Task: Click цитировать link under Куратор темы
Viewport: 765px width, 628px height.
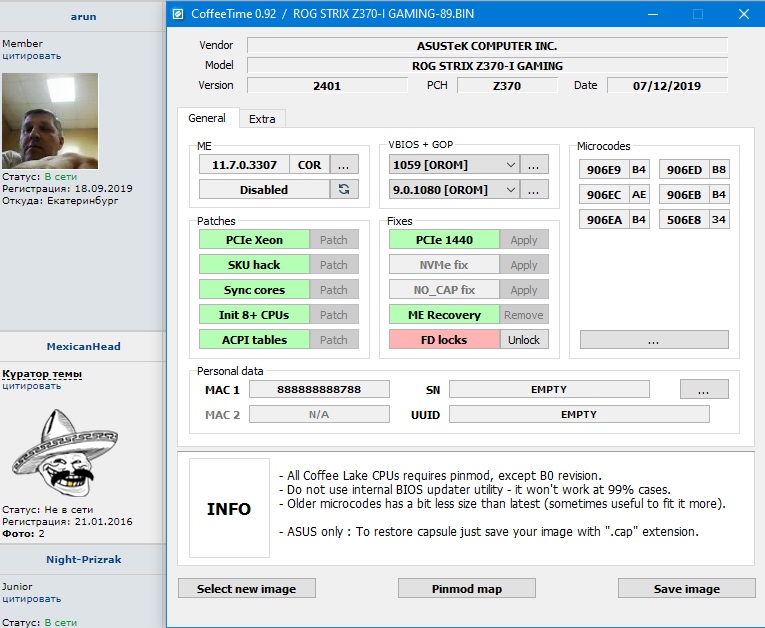Action: click(32, 386)
